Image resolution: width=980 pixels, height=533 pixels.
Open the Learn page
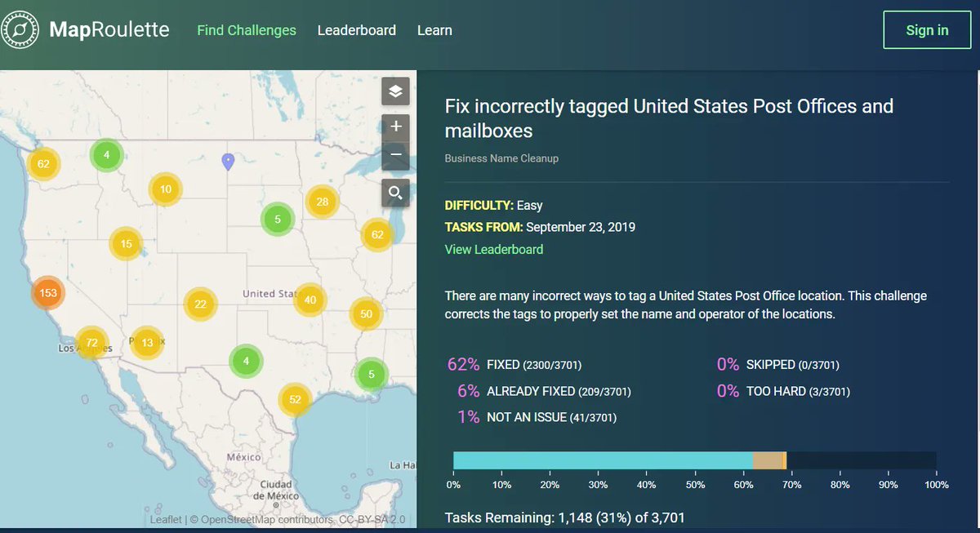coord(434,30)
